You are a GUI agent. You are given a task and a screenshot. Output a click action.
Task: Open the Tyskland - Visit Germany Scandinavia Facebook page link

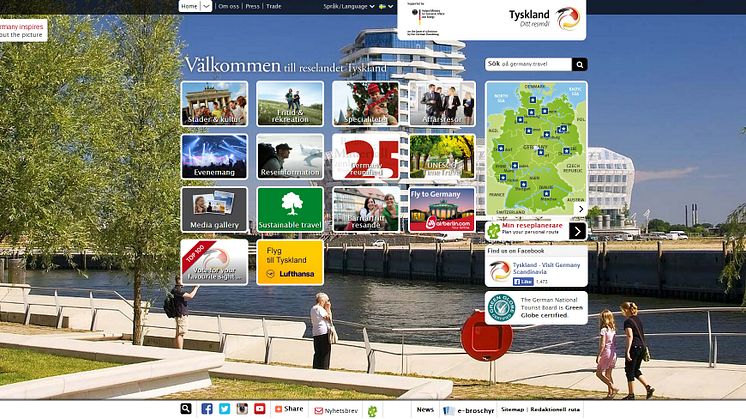point(546,268)
